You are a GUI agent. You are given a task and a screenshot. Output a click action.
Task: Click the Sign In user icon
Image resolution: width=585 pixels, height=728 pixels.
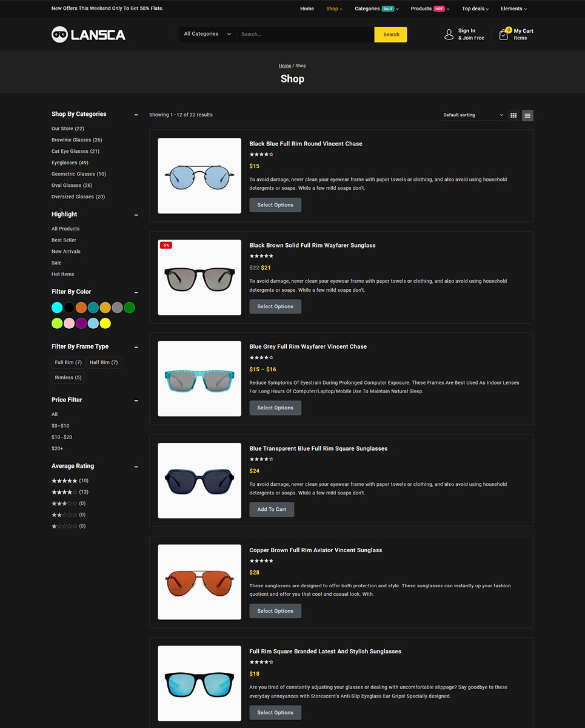pos(449,35)
